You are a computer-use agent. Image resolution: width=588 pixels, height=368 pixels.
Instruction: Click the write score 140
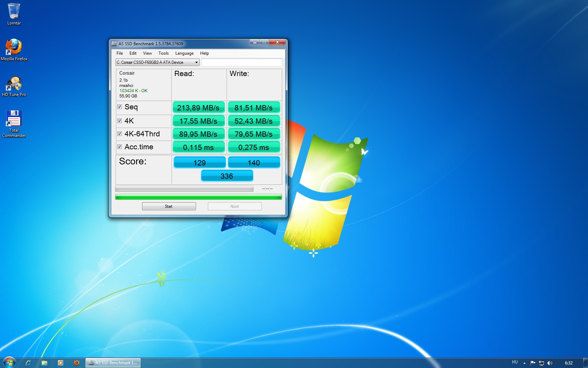point(254,163)
